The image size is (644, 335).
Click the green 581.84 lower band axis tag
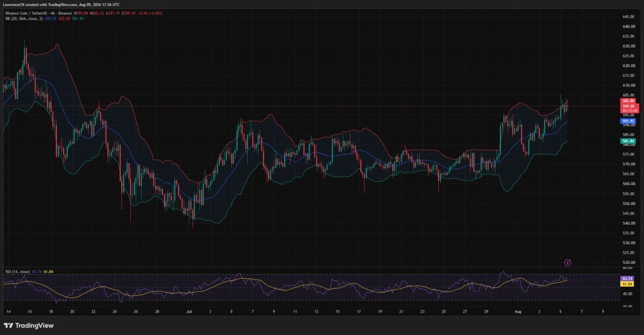coord(627,141)
